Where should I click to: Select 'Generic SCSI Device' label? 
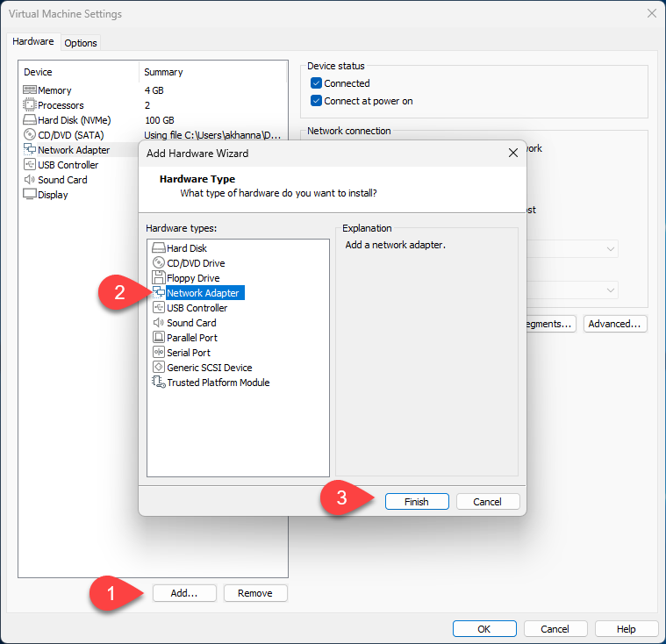point(210,367)
